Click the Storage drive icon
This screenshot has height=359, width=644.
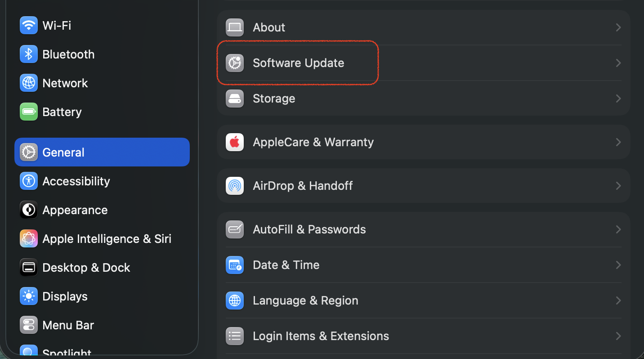(235, 99)
